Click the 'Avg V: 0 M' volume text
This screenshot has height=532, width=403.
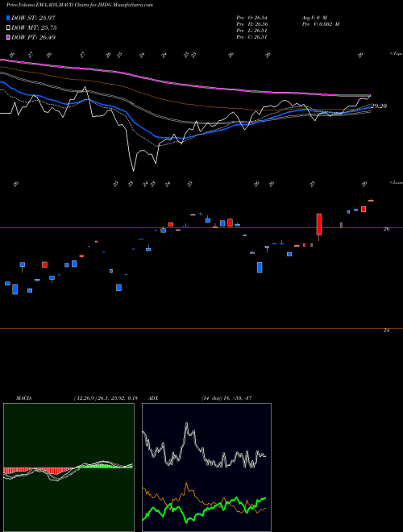coord(315,18)
